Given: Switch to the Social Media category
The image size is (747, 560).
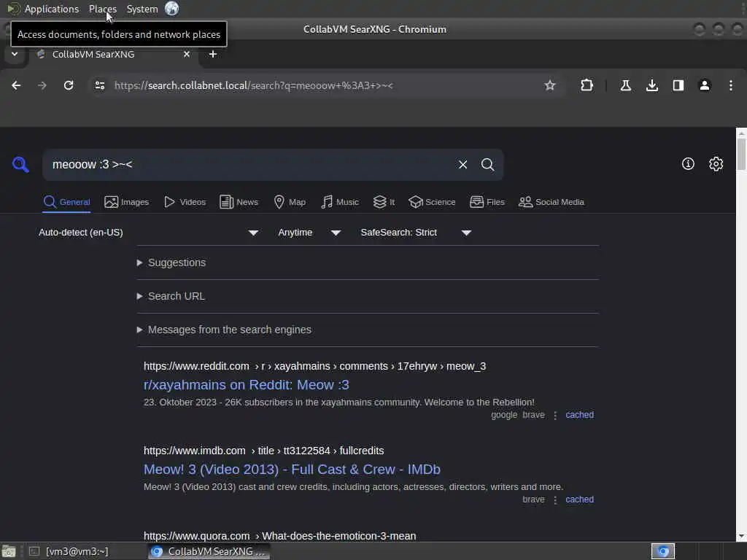Looking at the screenshot, I should point(551,202).
